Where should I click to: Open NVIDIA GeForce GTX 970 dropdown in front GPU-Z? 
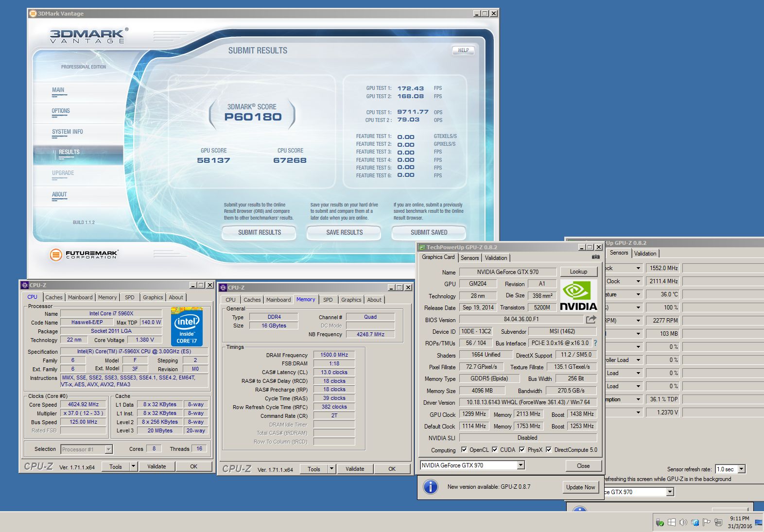[x=521, y=465]
